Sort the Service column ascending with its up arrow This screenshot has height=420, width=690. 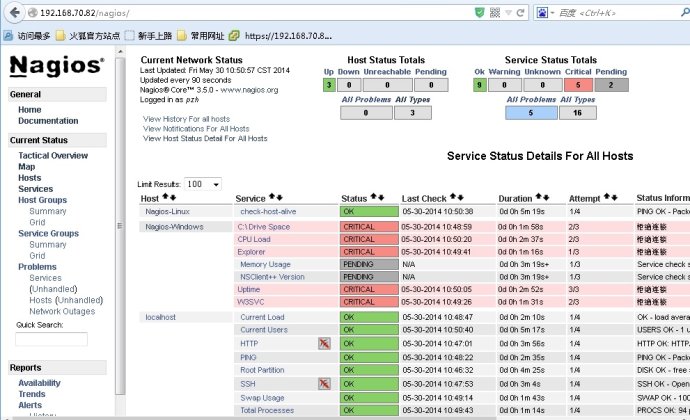(272, 197)
